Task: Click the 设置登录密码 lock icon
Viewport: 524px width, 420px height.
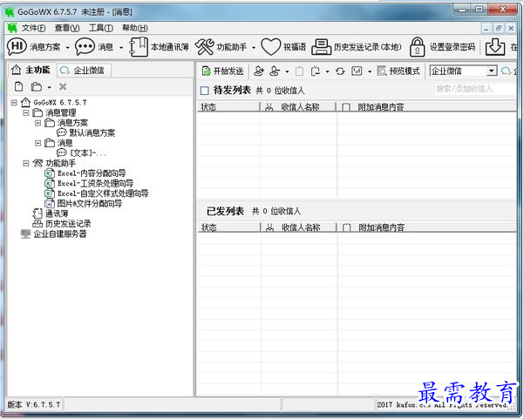Action: click(x=418, y=47)
